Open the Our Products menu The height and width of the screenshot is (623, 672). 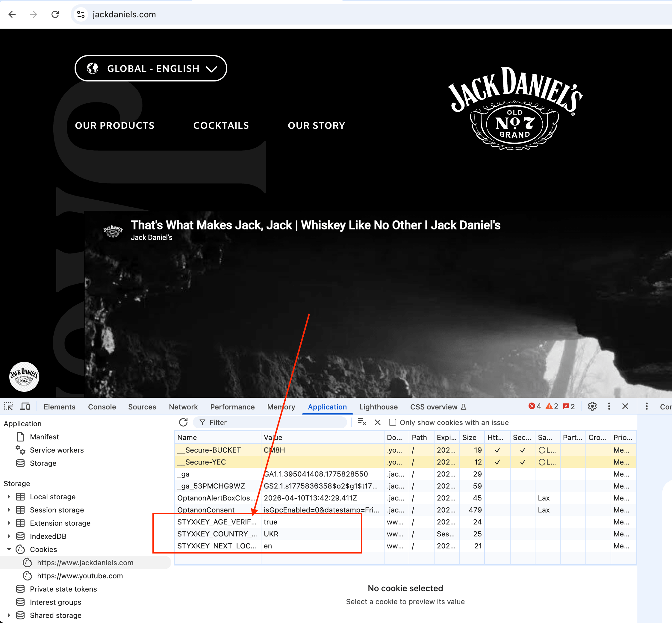click(x=115, y=126)
